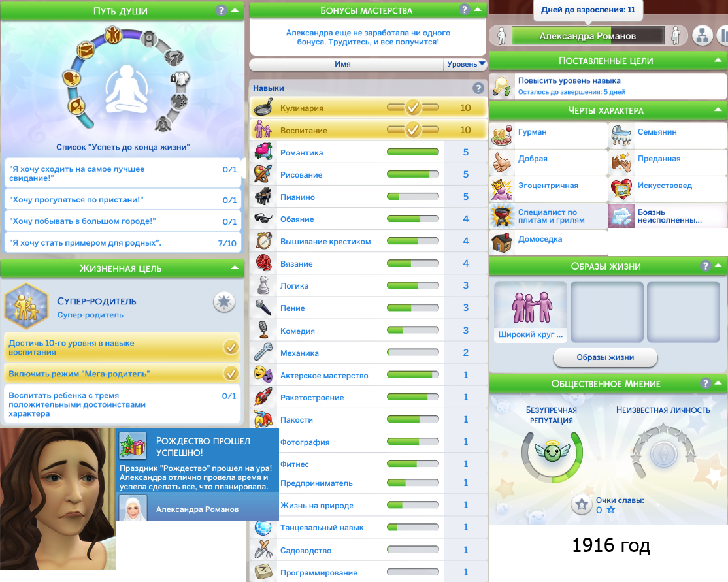
Task: Click the briefcase icon on the Путь души ring
Action: point(86,49)
